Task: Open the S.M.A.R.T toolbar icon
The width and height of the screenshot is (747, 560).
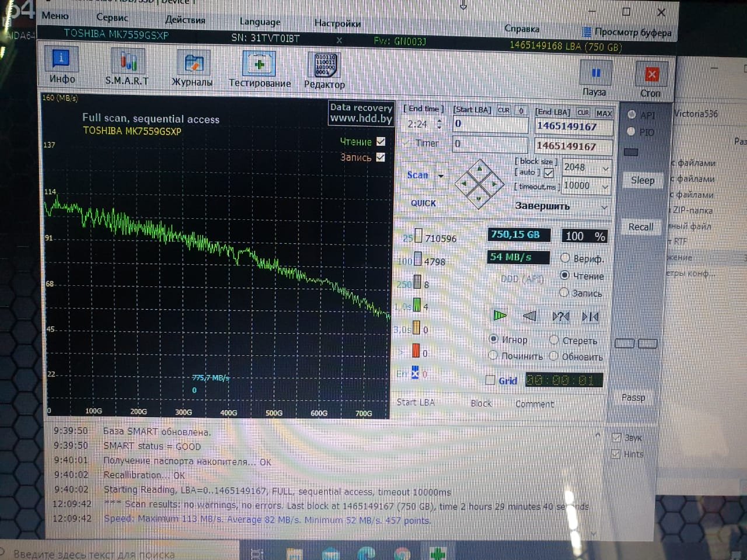Action: click(x=128, y=61)
